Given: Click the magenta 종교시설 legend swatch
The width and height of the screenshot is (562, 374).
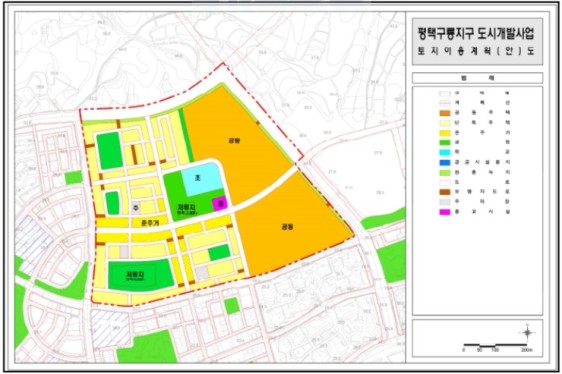Looking at the screenshot, I should 445,212.
